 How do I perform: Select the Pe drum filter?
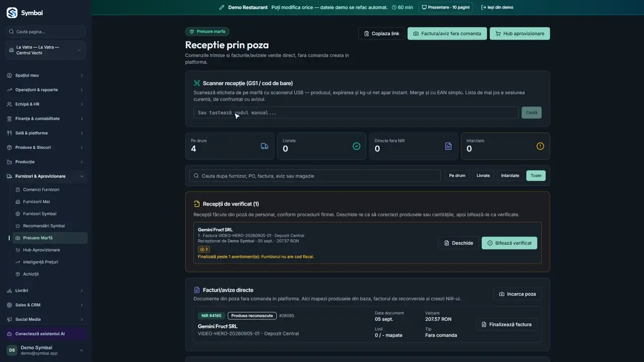(457, 175)
